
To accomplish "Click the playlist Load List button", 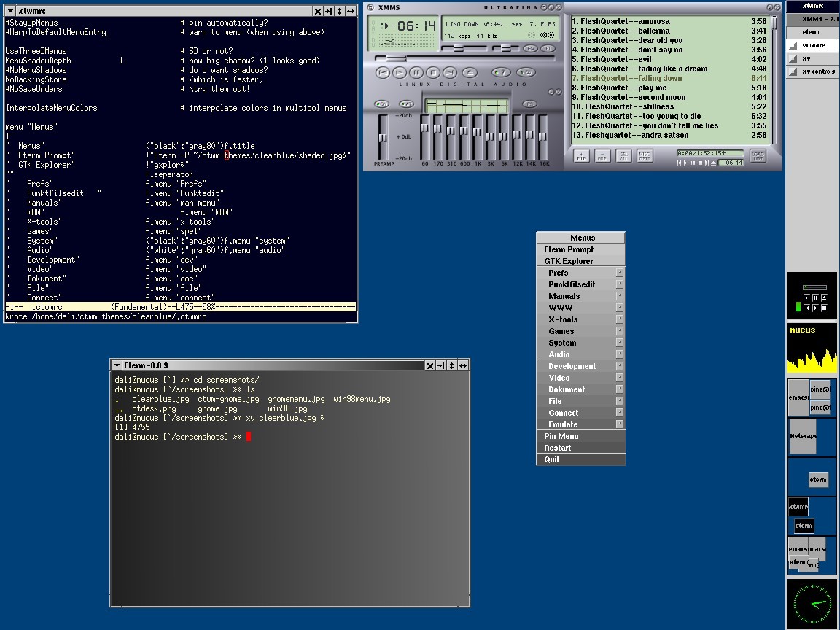I will tap(758, 156).
